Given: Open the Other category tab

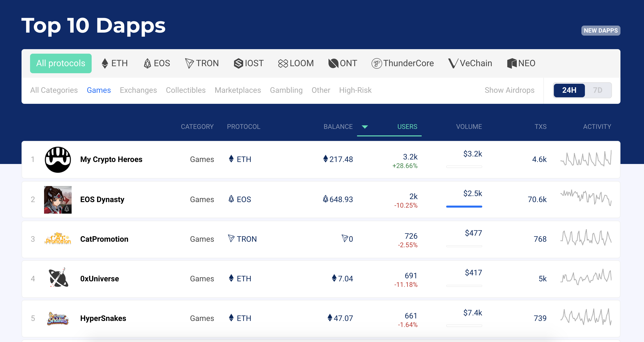Looking at the screenshot, I should pyautogui.click(x=321, y=90).
